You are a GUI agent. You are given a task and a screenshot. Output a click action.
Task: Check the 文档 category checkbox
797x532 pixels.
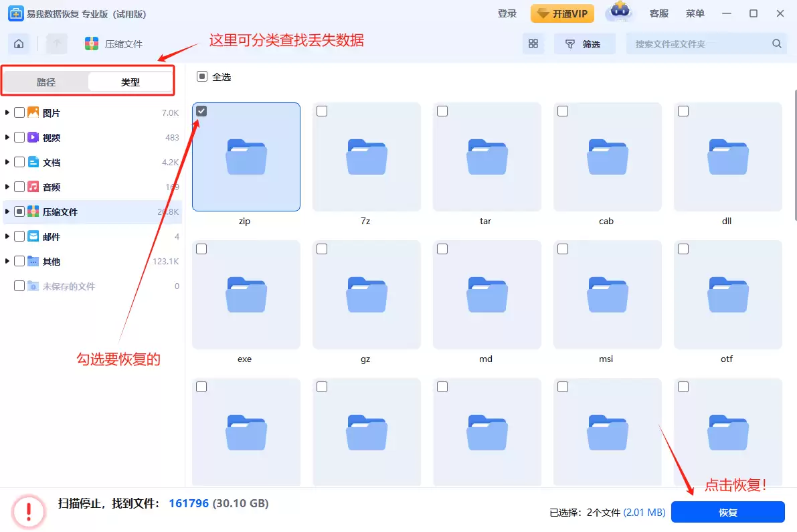(19, 163)
